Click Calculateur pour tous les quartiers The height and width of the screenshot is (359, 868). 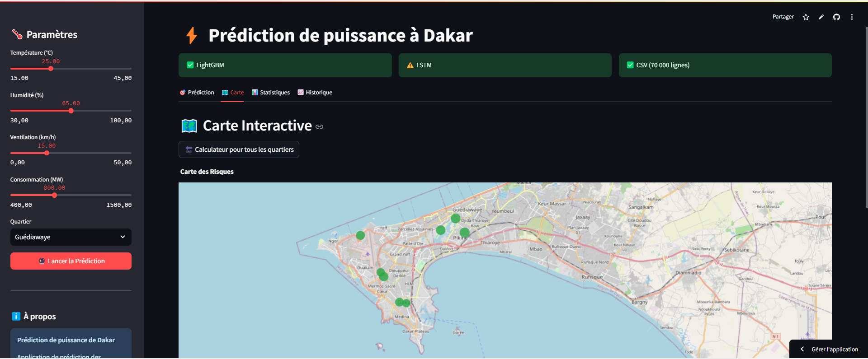pyautogui.click(x=239, y=149)
